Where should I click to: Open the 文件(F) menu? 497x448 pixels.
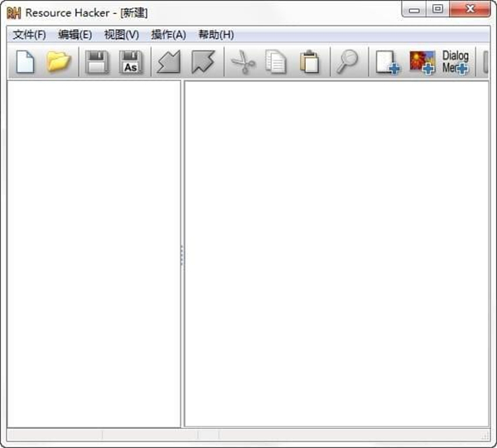point(29,35)
